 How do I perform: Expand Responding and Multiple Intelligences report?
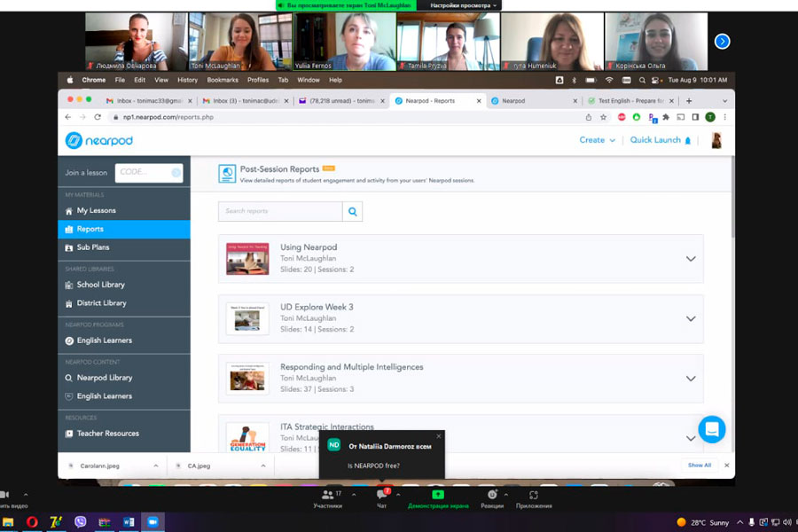(x=691, y=379)
